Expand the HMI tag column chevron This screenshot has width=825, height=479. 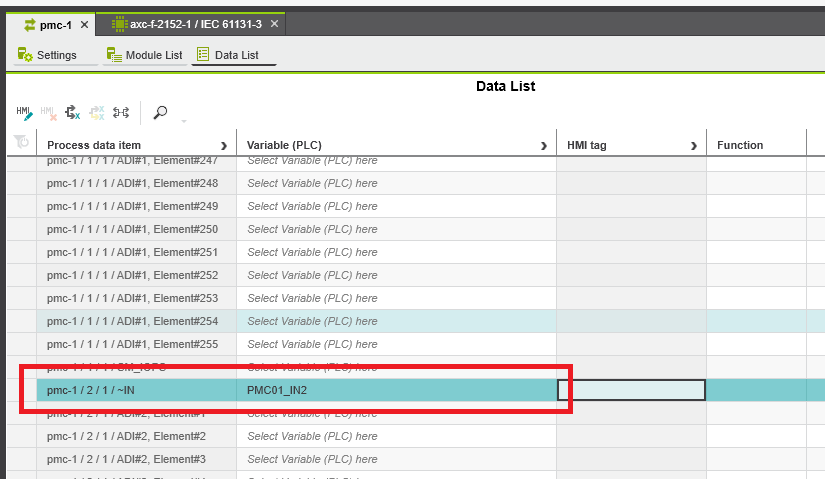point(693,146)
